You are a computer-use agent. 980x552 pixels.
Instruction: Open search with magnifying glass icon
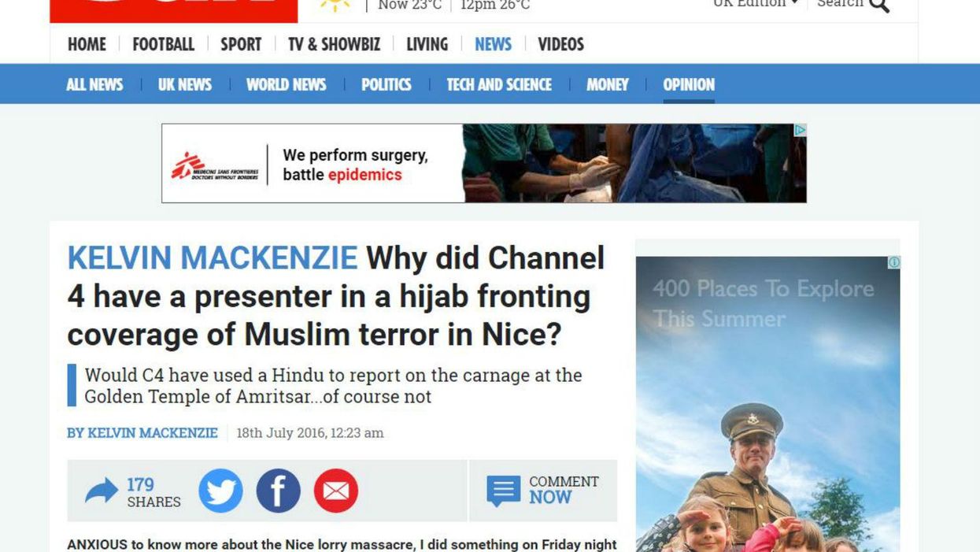[x=878, y=5]
